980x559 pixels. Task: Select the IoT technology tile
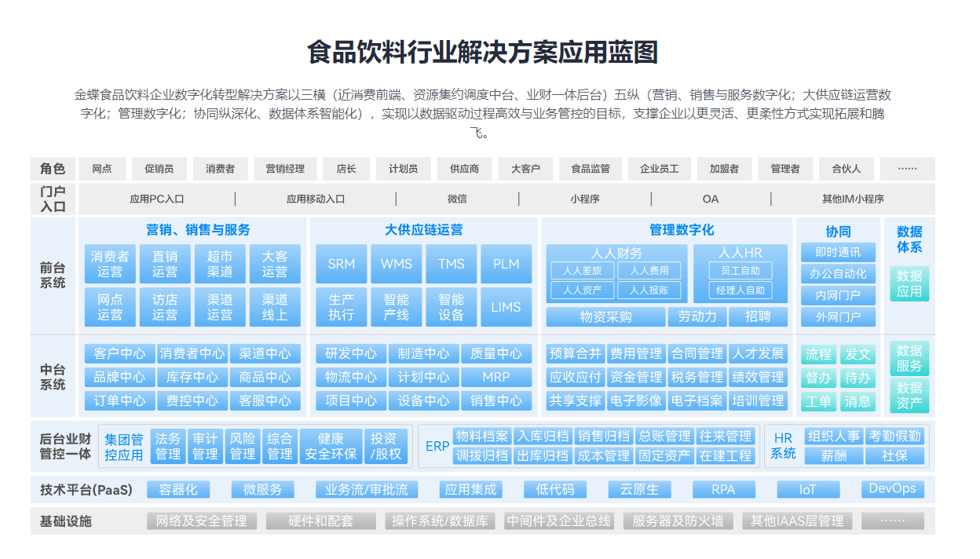coord(808,489)
